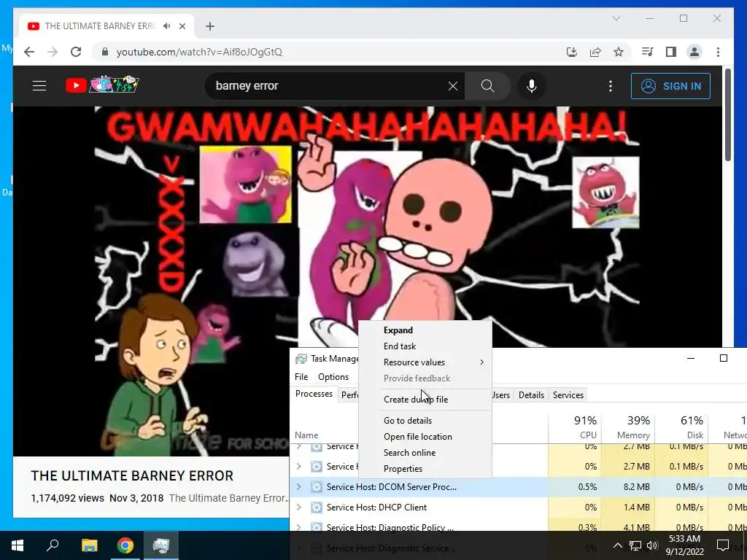747x560 pixels.
Task: Toggle Chrome side panel icon
Action: (671, 52)
